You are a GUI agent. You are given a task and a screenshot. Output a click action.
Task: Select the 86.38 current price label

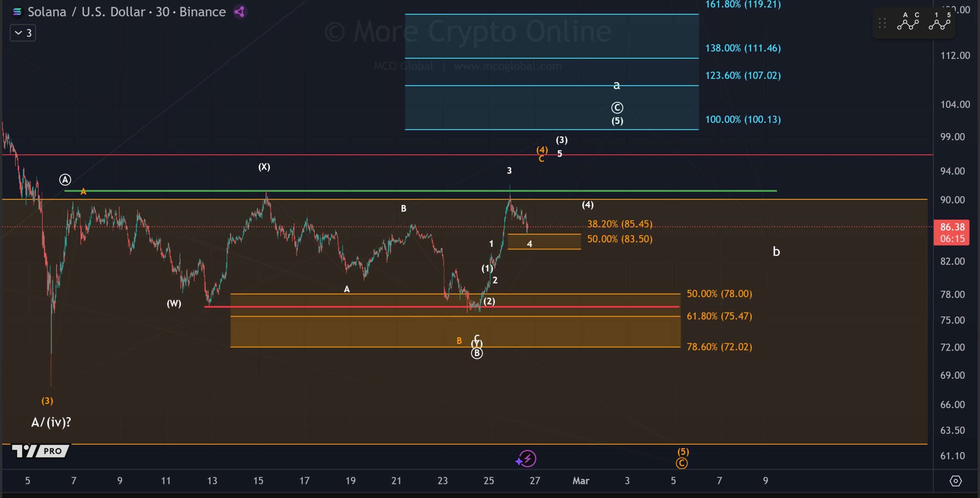click(x=952, y=227)
